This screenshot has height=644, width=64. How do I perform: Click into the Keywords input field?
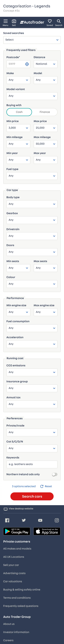32,464
